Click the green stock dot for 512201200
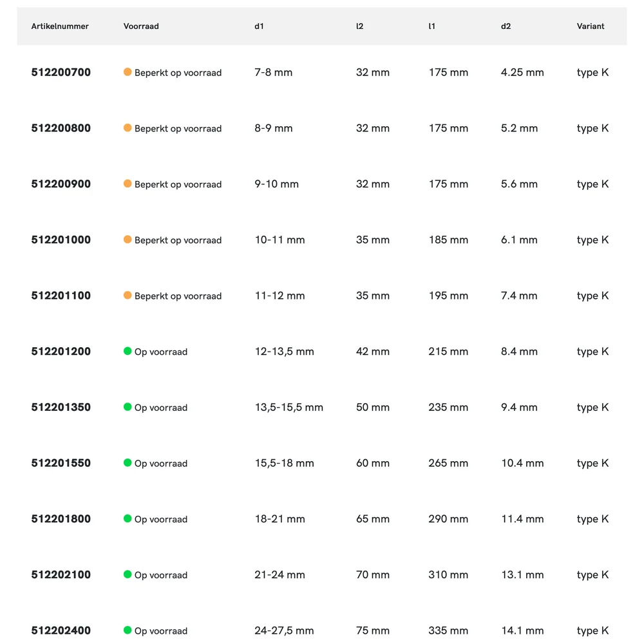644x644 pixels. click(x=128, y=351)
